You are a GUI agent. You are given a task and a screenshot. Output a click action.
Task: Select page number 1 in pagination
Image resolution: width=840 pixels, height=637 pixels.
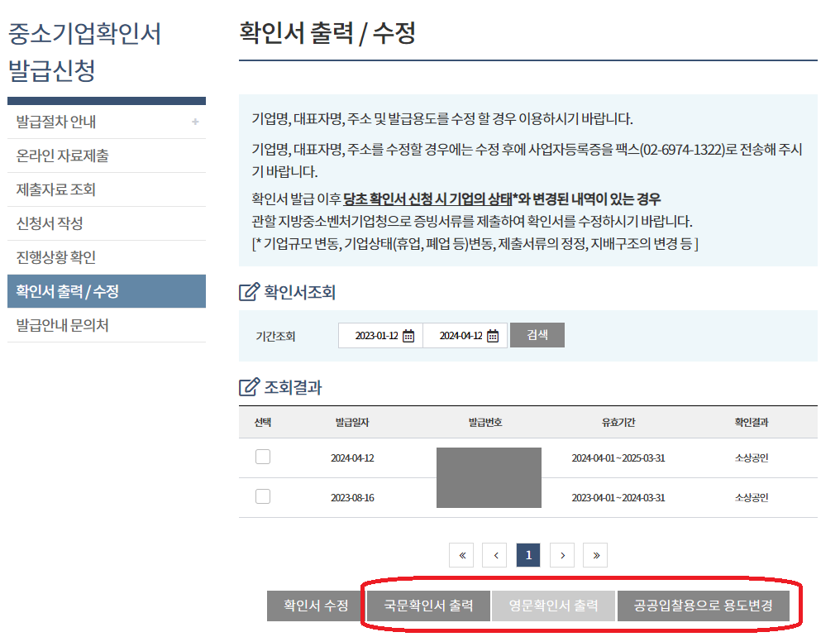528,554
